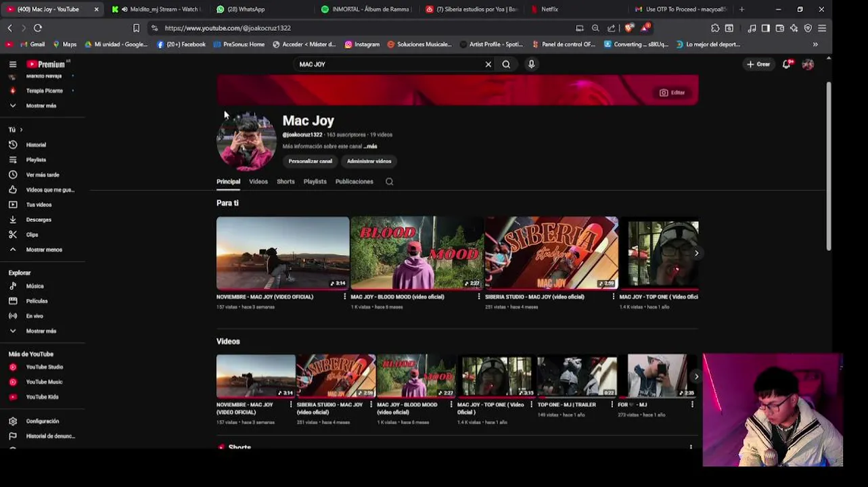This screenshot has width=868, height=487.
Task: Clear the MAC JOY search text
Action: pyautogui.click(x=488, y=64)
